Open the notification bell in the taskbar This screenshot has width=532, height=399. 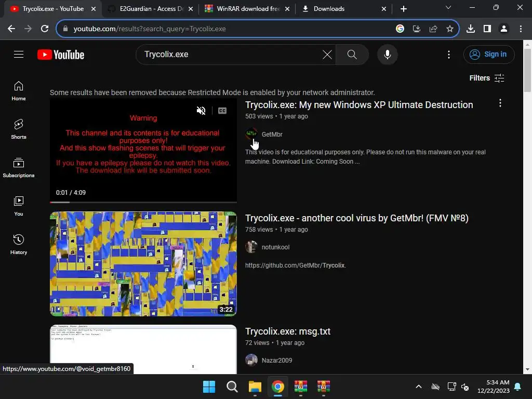click(518, 387)
